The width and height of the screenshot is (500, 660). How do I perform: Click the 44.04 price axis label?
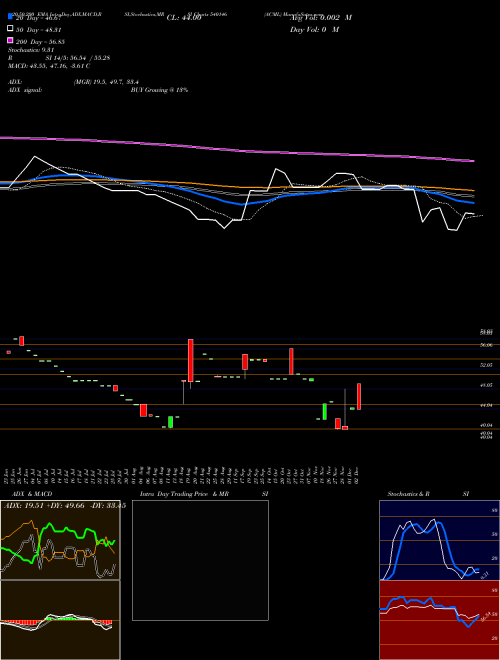pos(486,405)
